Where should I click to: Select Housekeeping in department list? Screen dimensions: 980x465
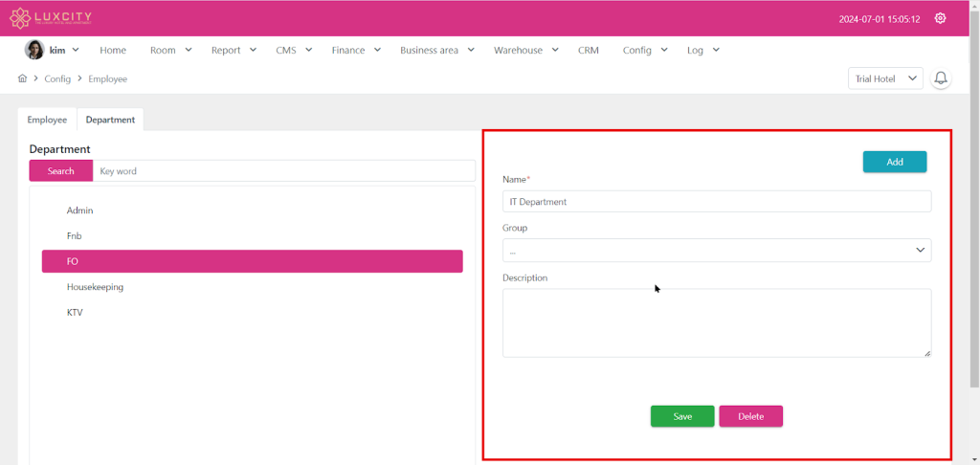[95, 287]
